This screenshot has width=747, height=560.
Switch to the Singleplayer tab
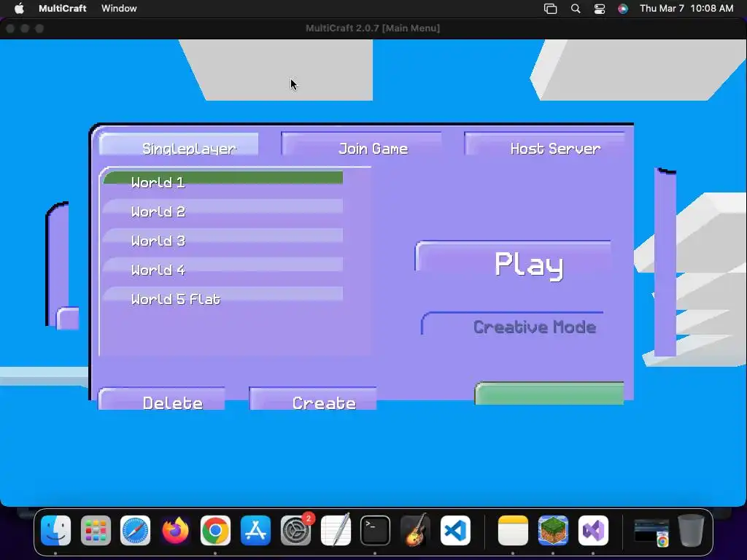(179, 145)
